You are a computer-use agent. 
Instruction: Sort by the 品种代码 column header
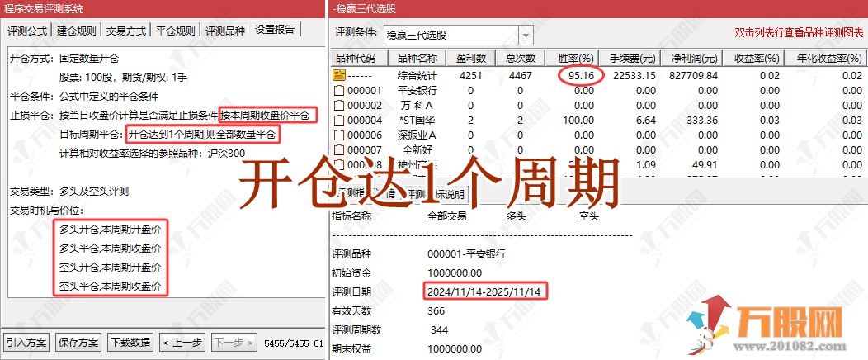(x=360, y=59)
